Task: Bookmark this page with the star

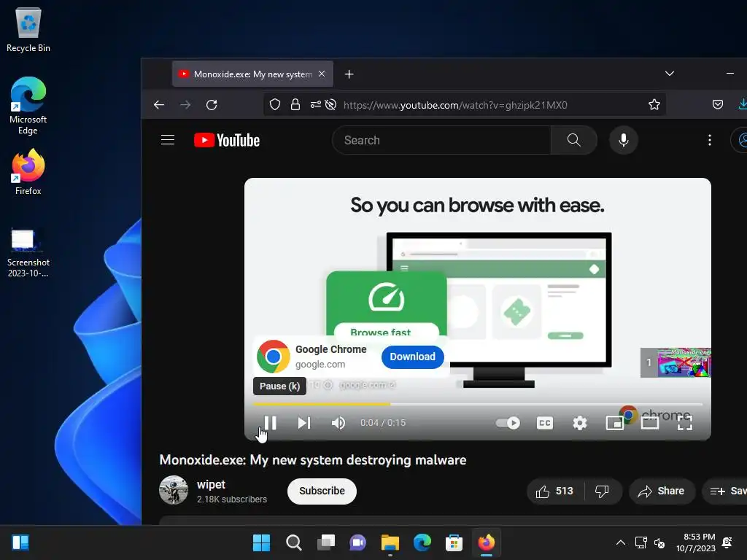Action: 654,105
